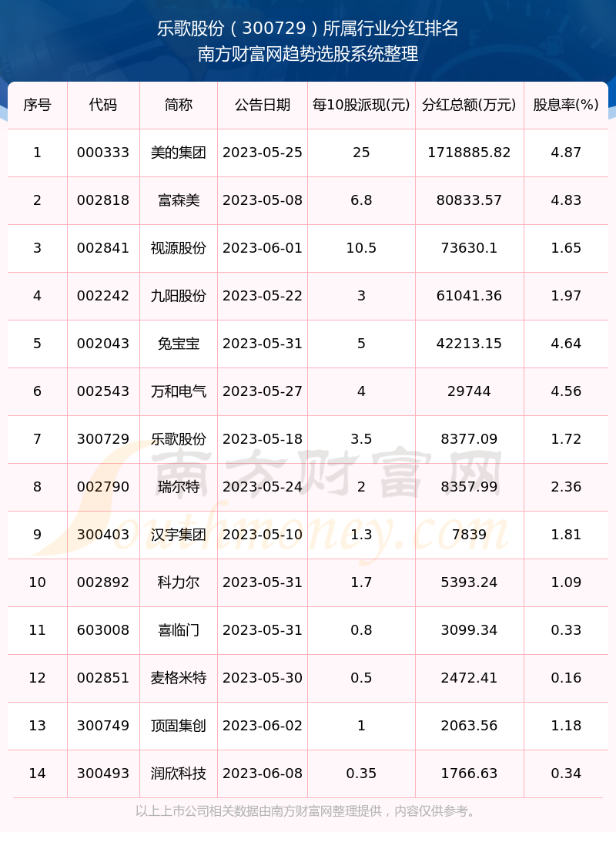Select company name 视源股份
This screenshot has height=849, width=616.
(179, 248)
